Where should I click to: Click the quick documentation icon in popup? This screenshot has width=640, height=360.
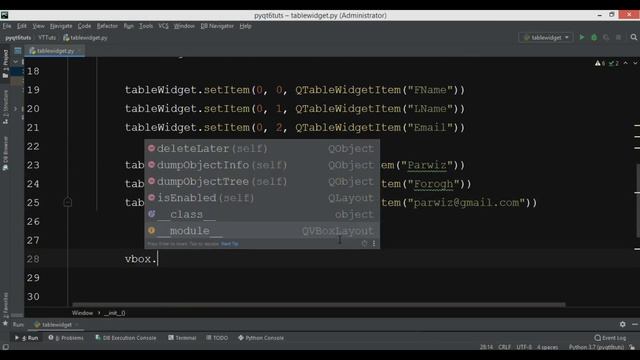point(364,244)
